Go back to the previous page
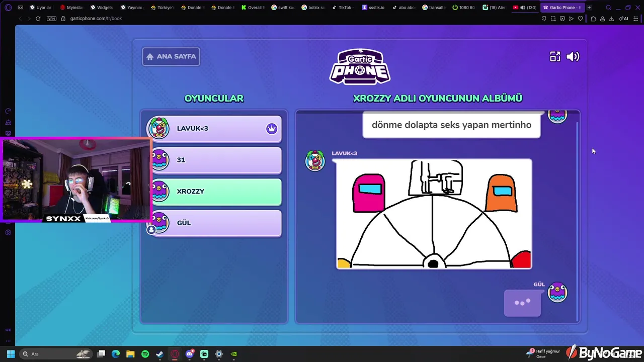644x362 pixels. pyautogui.click(x=20, y=19)
